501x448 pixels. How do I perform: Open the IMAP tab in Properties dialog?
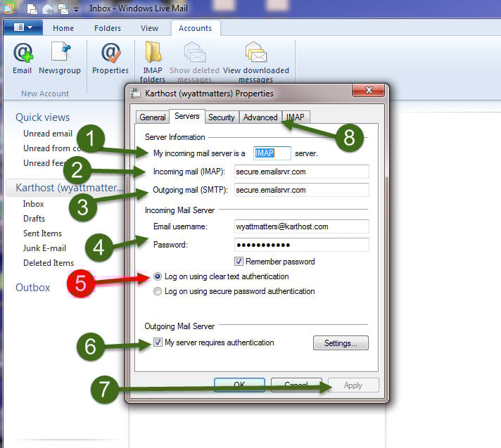pos(296,117)
